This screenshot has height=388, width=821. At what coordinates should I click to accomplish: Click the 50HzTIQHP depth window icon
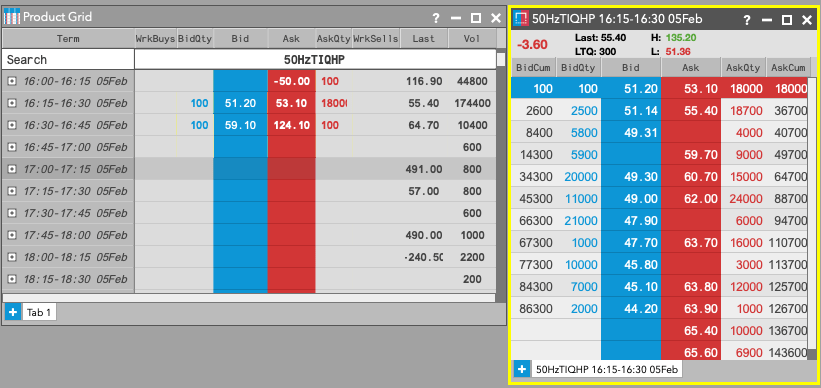tap(521, 19)
